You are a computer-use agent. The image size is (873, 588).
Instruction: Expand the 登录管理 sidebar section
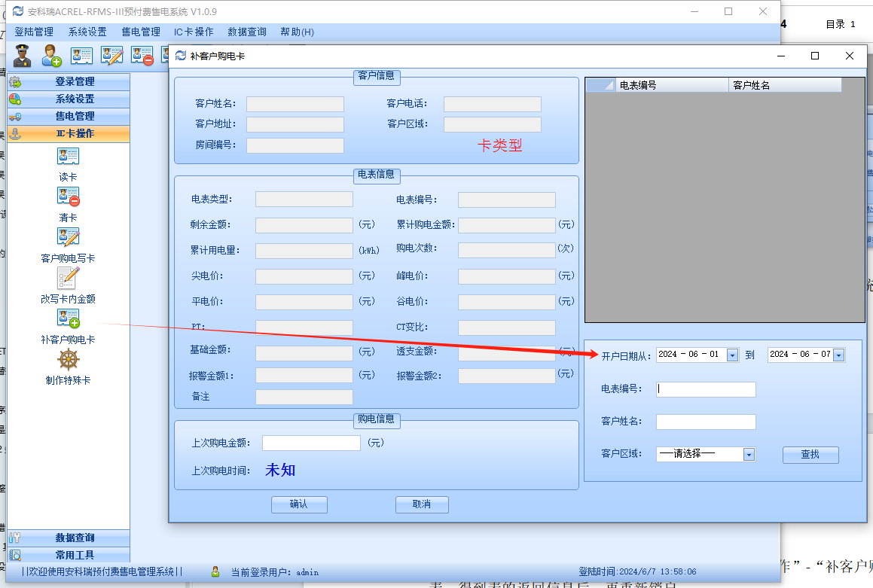pos(69,81)
